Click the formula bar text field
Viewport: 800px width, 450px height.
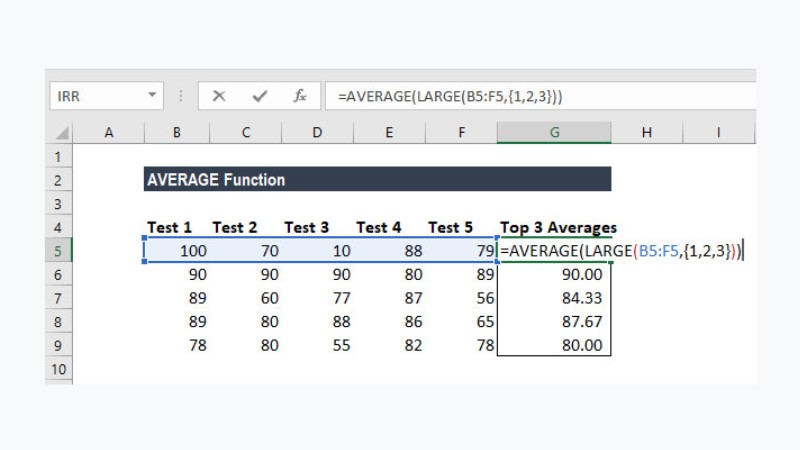[540, 96]
